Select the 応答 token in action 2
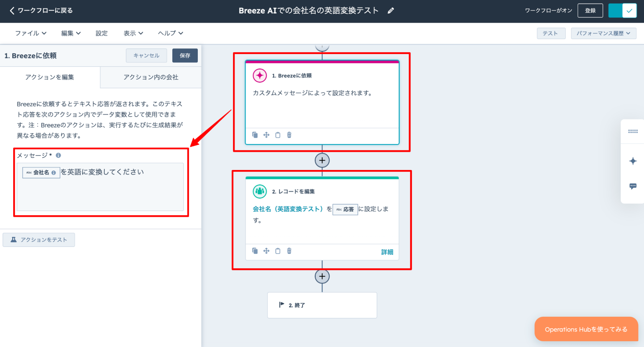This screenshot has width=644, height=347. [345, 209]
